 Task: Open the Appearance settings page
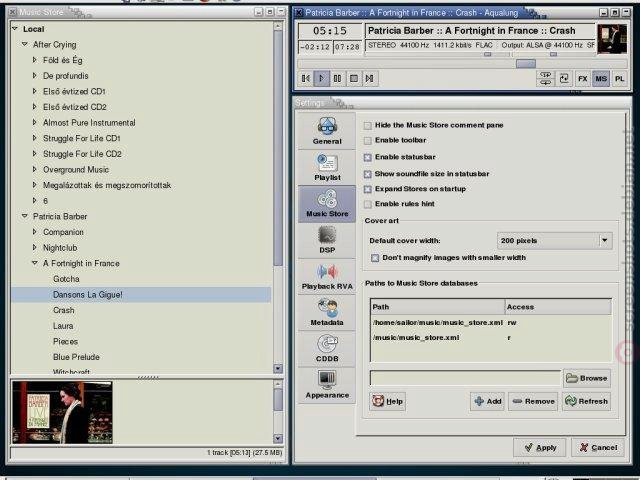[x=327, y=385]
